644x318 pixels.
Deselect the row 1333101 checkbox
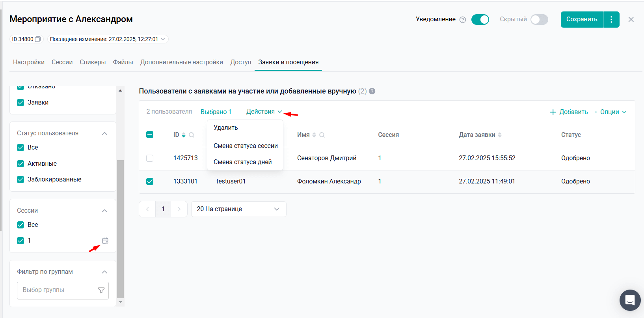[150, 181]
